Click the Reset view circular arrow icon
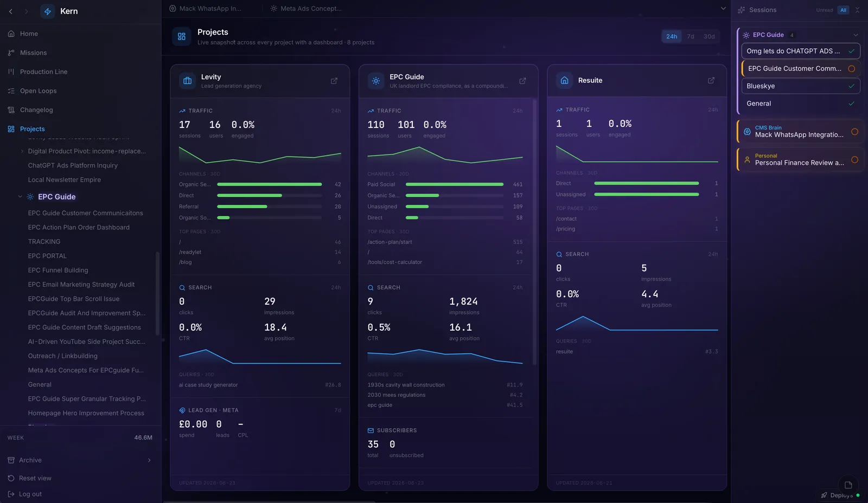 click(x=11, y=478)
